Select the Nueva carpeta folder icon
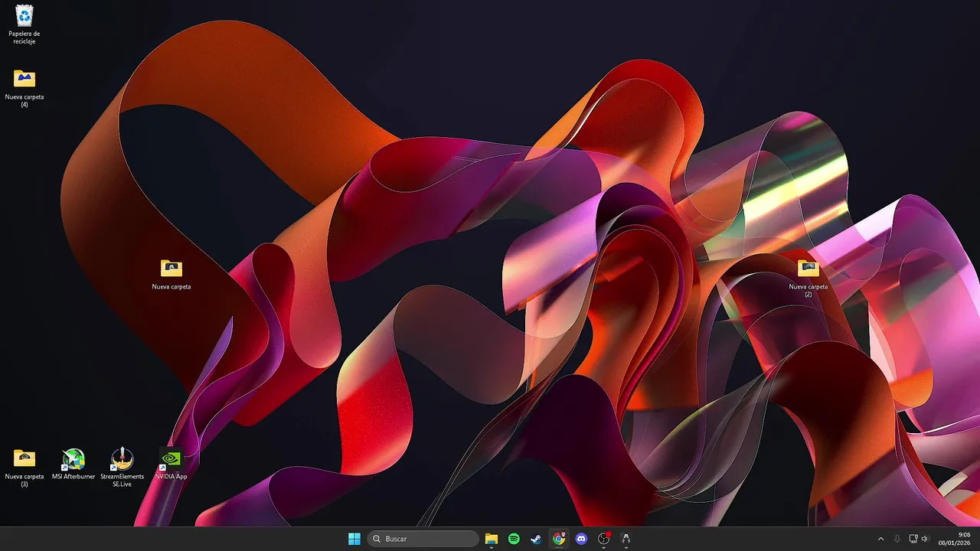The image size is (980, 551). [171, 269]
